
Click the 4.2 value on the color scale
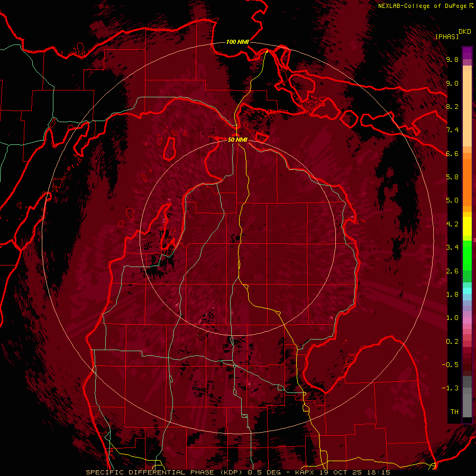(452, 224)
